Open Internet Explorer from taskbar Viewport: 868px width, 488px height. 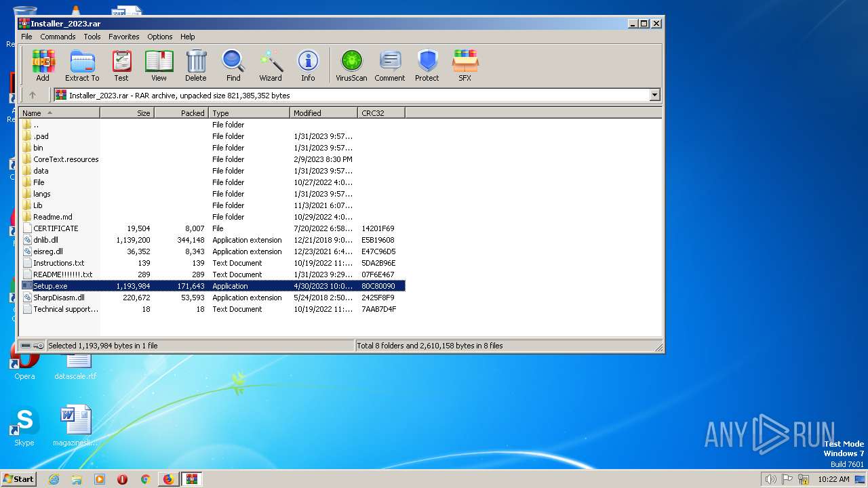(x=54, y=479)
